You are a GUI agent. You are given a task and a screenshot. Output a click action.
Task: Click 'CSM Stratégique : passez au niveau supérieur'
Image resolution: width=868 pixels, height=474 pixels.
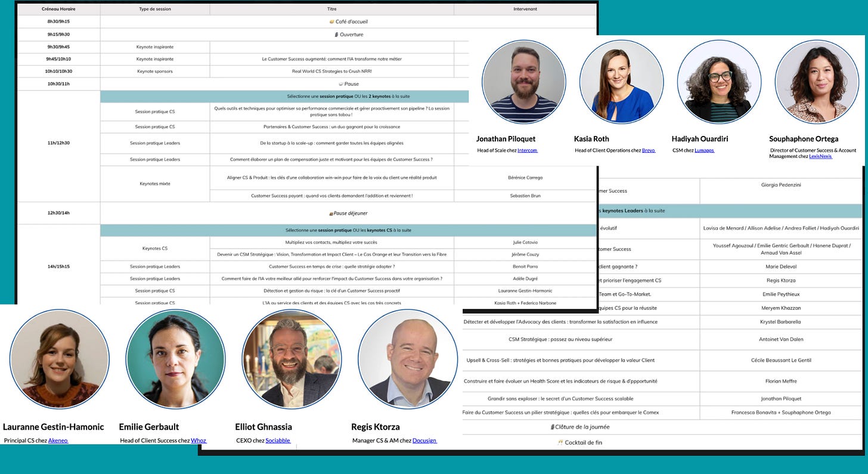coord(560,339)
